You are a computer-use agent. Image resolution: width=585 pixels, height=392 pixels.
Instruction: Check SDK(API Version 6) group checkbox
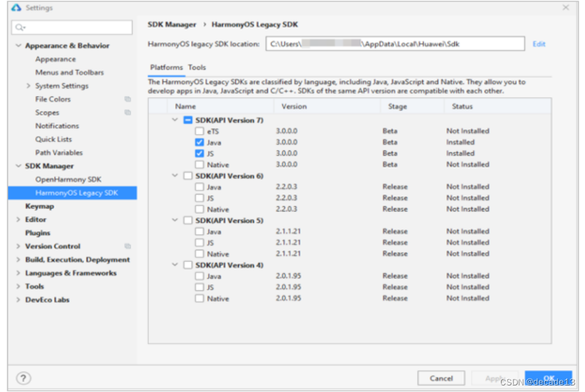tap(188, 176)
